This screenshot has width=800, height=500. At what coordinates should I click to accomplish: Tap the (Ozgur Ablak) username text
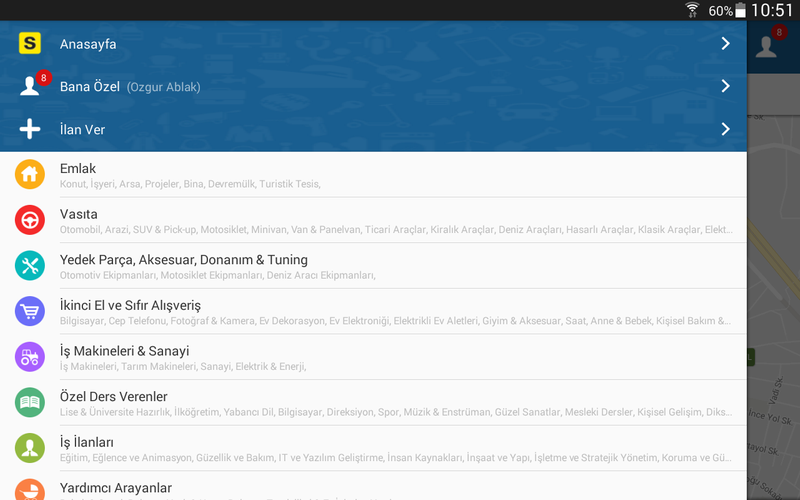pyautogui.click(x=163, y=87)
